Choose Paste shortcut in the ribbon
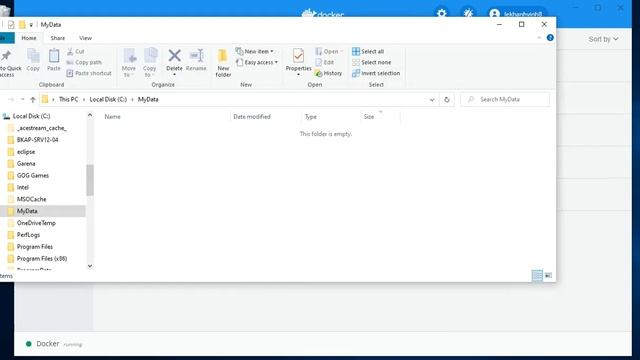 point(89,73)
